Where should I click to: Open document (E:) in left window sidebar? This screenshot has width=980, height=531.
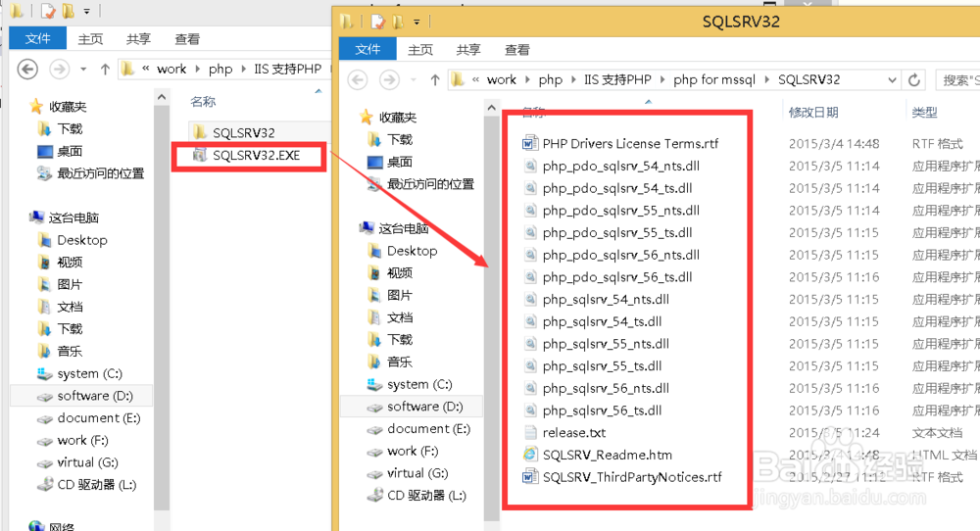tap(99, 418)
